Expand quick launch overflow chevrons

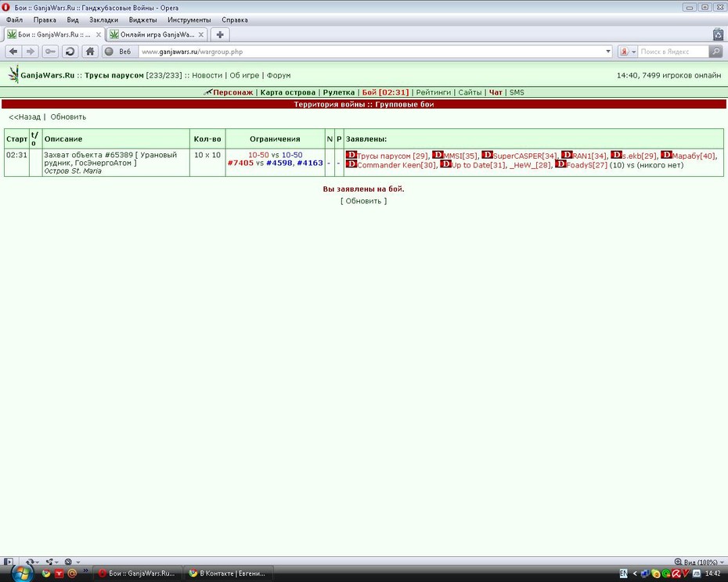pos(85,570)
